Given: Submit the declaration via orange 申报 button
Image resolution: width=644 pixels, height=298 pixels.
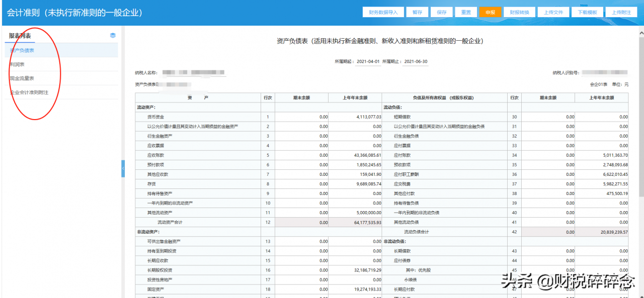Looking at the screenshot, I should tap(490, 12).
